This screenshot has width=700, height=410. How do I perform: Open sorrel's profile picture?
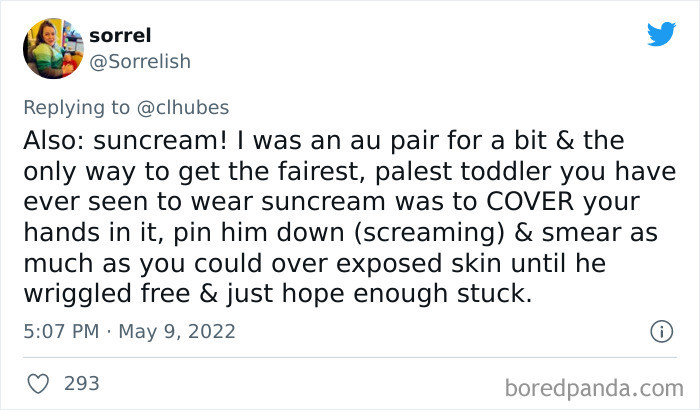pos(53,48)
